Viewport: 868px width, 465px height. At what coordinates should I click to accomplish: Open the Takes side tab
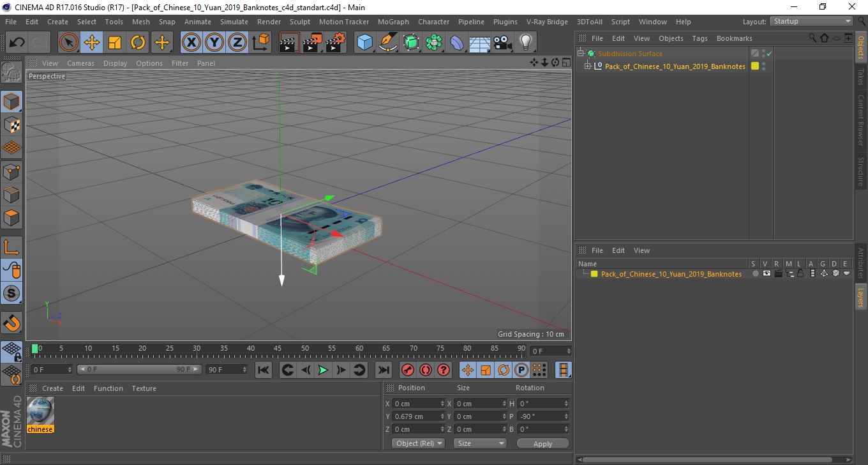[x=861, y=76]
